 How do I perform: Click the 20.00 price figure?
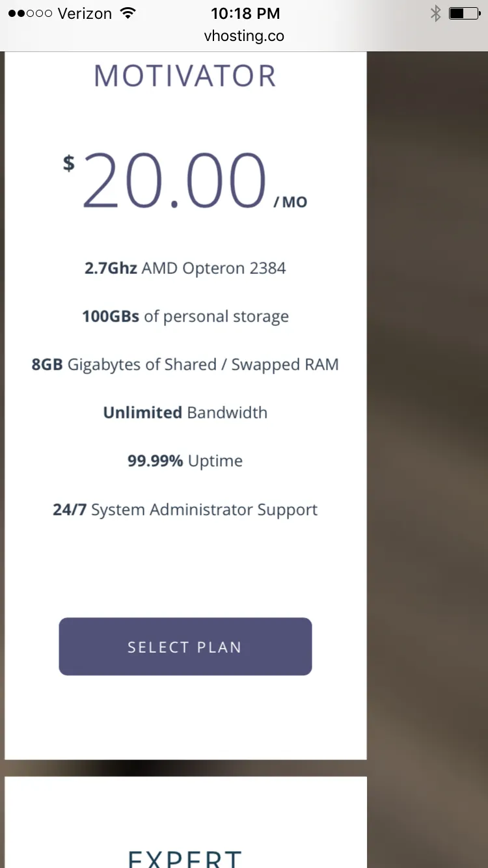[x=174, y=181]
